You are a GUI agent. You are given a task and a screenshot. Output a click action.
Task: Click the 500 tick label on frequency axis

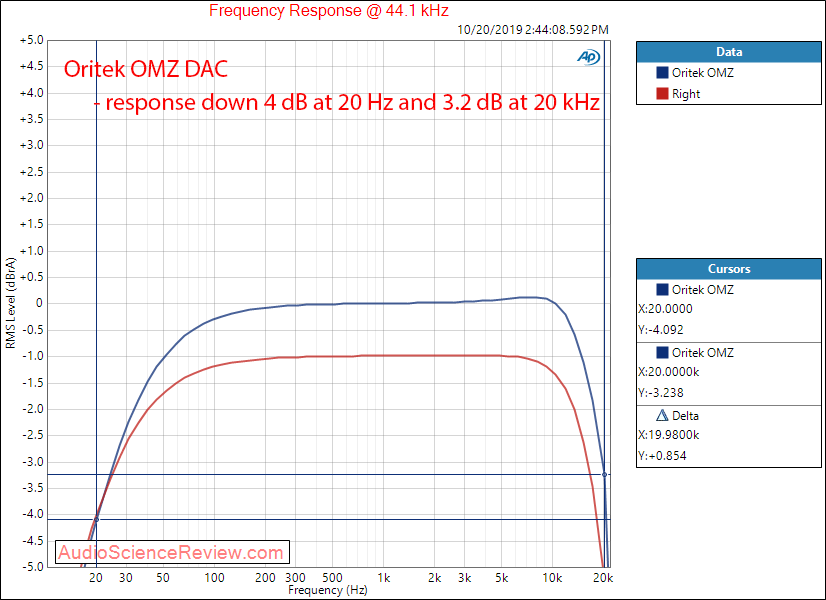(332, 578)
